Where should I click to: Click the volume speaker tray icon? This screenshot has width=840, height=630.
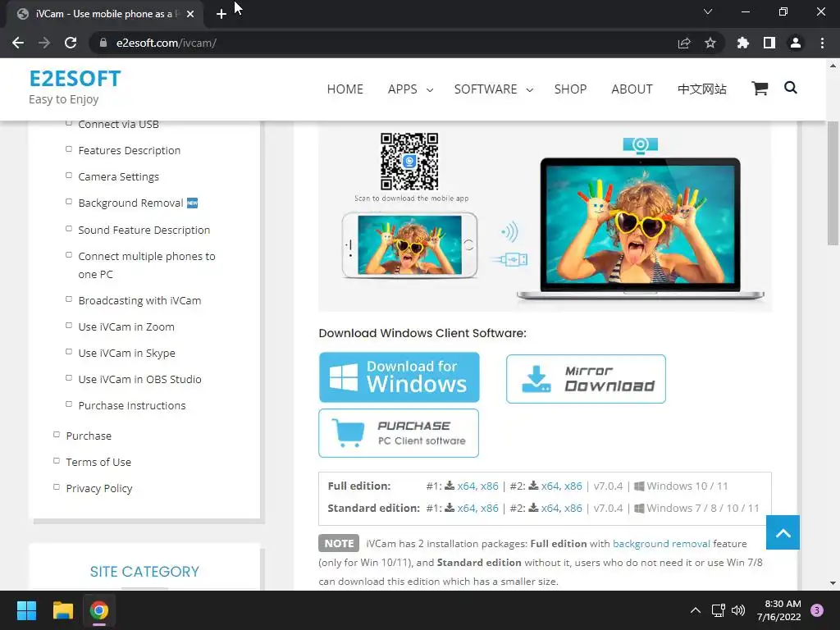point(738,610)
